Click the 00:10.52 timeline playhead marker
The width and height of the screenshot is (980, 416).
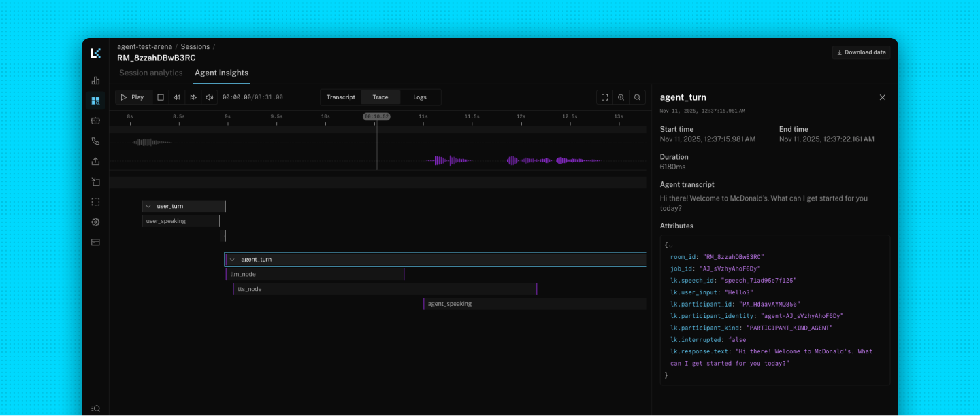(376, 116)
